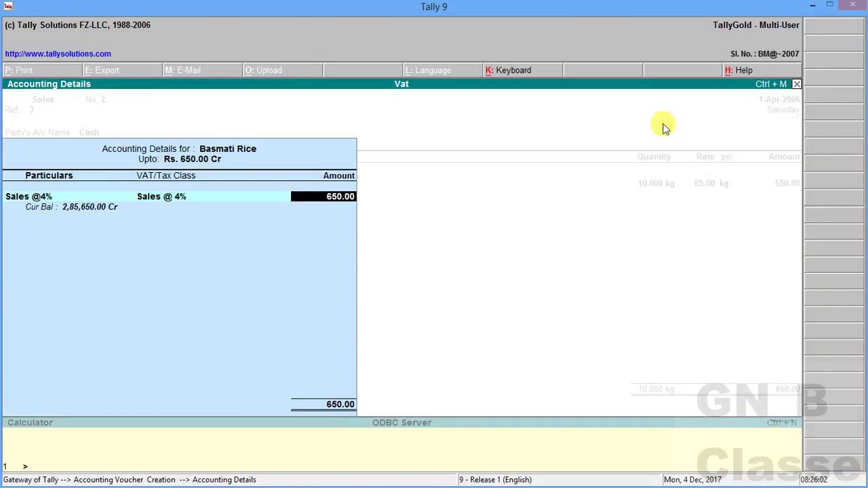Minimize the Tally 9 window

point(812,5)
